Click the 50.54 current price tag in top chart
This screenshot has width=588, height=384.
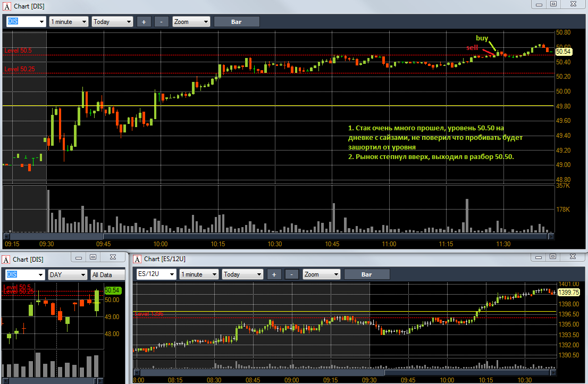[x=563, y=52]
